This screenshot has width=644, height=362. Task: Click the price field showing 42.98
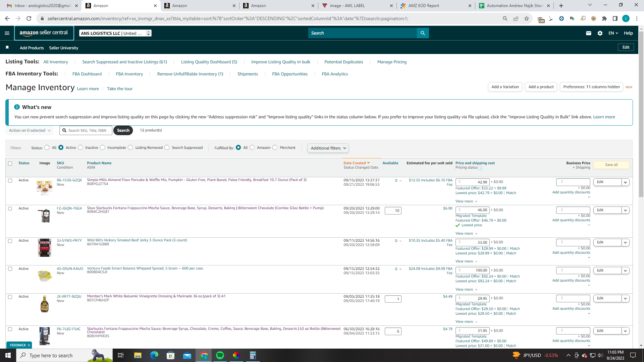[472, 182]
